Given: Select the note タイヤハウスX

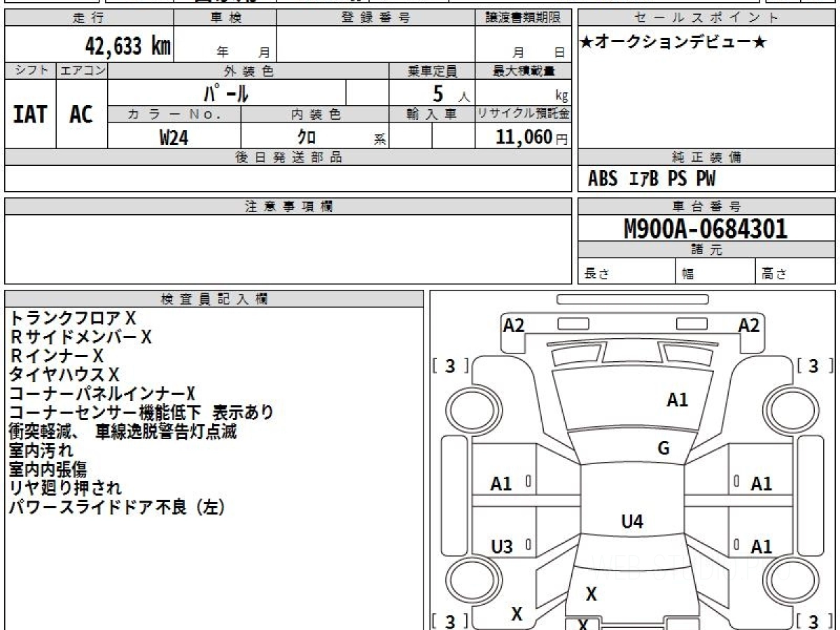Looking at the screenshot, I should [x=64, y=374].
